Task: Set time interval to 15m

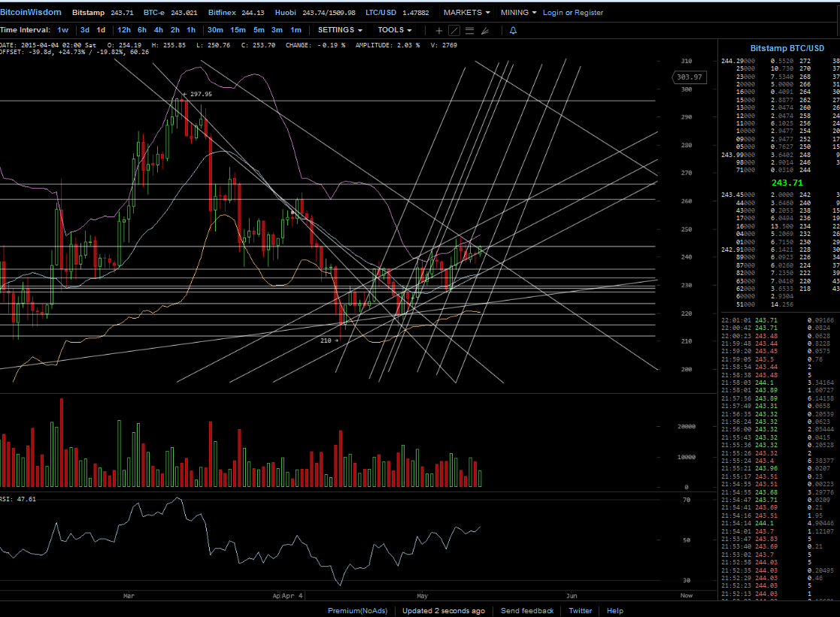Action: coord(238,30)
